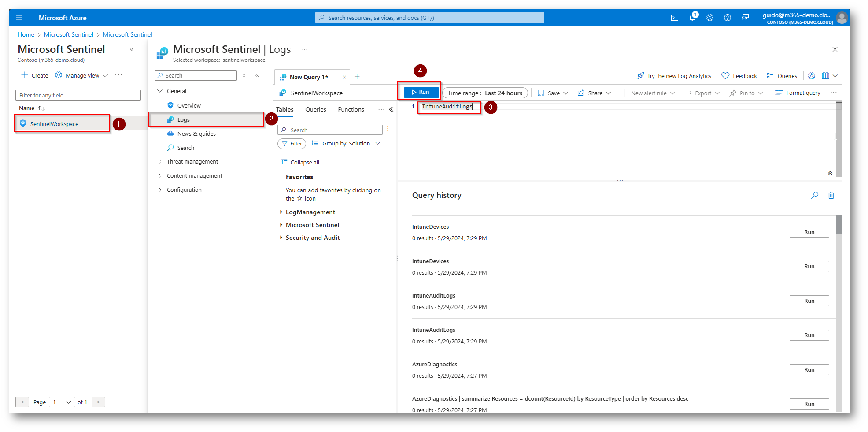Screen dimensions: 868x432
Task: Switch to the Queries tab
Action: (316, 109)
